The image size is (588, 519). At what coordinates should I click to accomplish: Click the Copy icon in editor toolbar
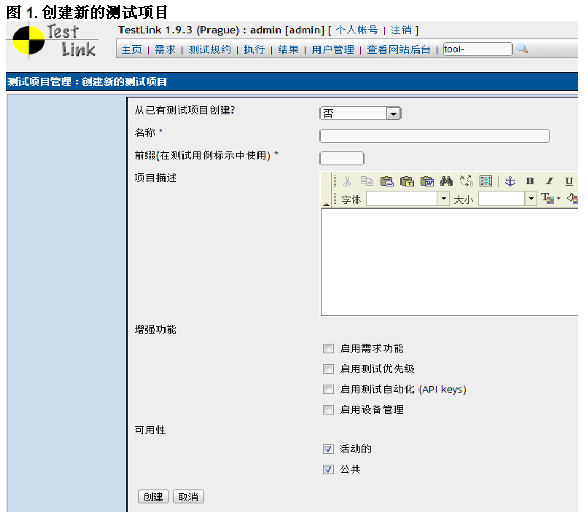(x=366, y=182)
